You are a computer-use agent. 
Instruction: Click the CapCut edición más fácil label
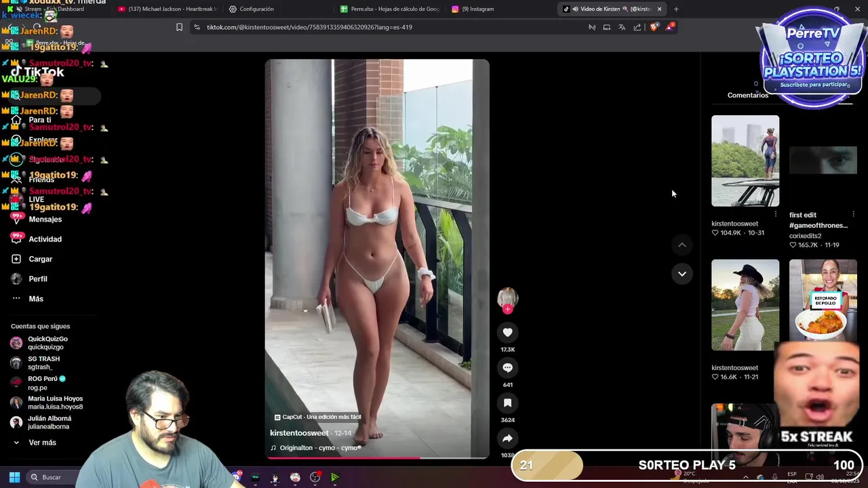coord(317,417)
